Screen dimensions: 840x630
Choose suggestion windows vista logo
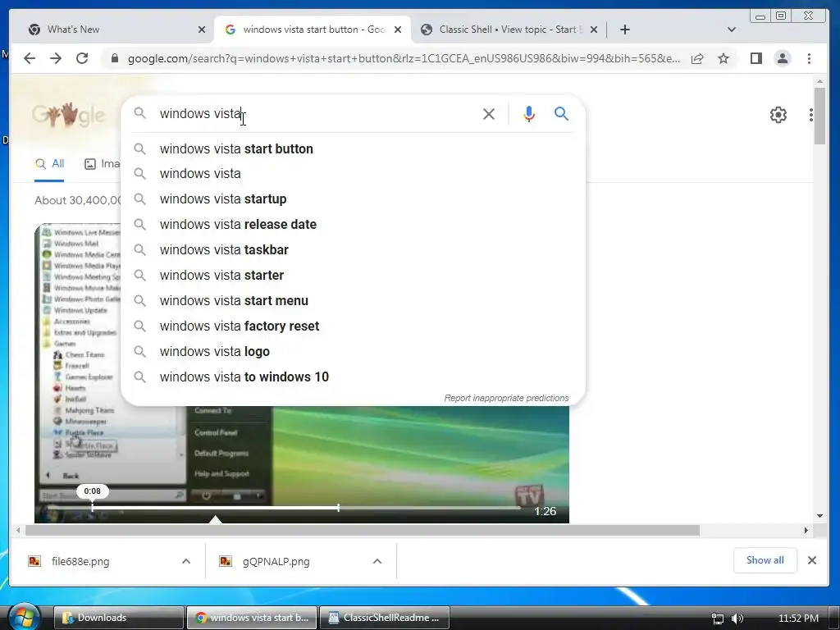point(353,351)
